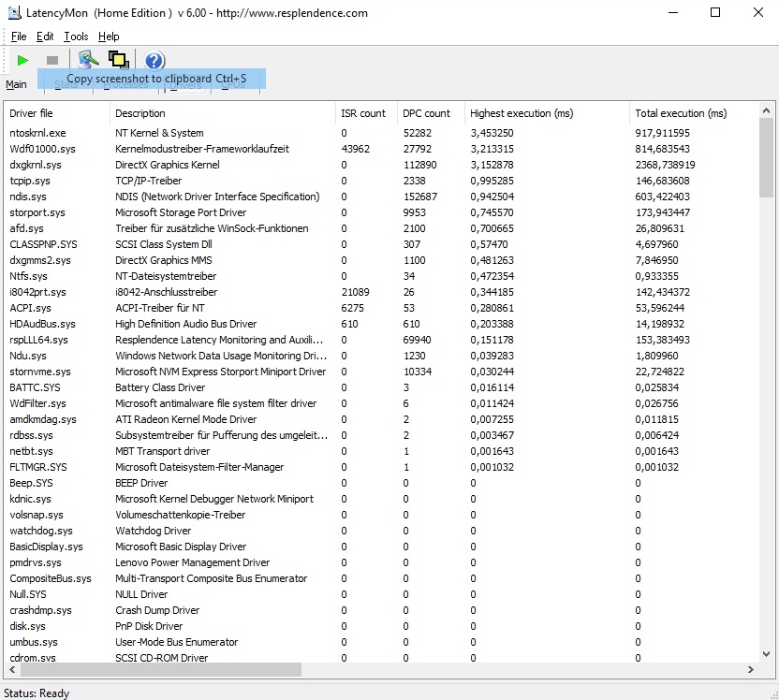Select the afd.sys row
Viewport: 779px width, 700px height.
pyautogui.click(x=382, y=228)
